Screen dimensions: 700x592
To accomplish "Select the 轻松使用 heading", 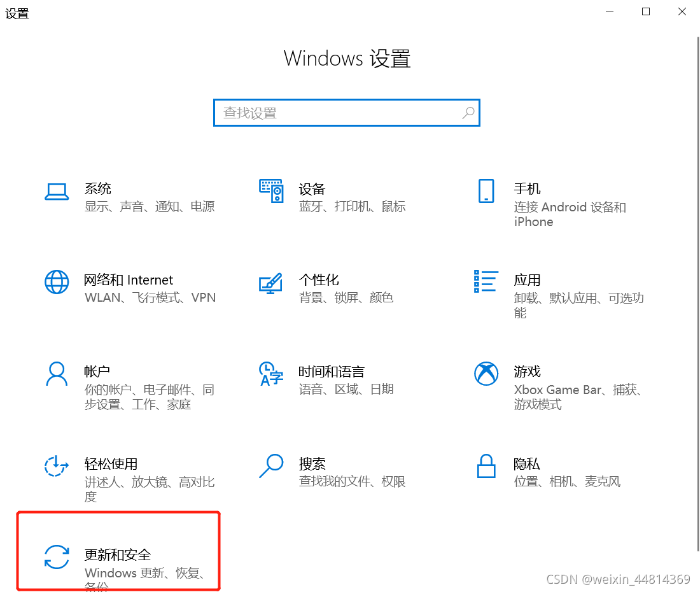I will pyautogui.click(x=111, y=464).
